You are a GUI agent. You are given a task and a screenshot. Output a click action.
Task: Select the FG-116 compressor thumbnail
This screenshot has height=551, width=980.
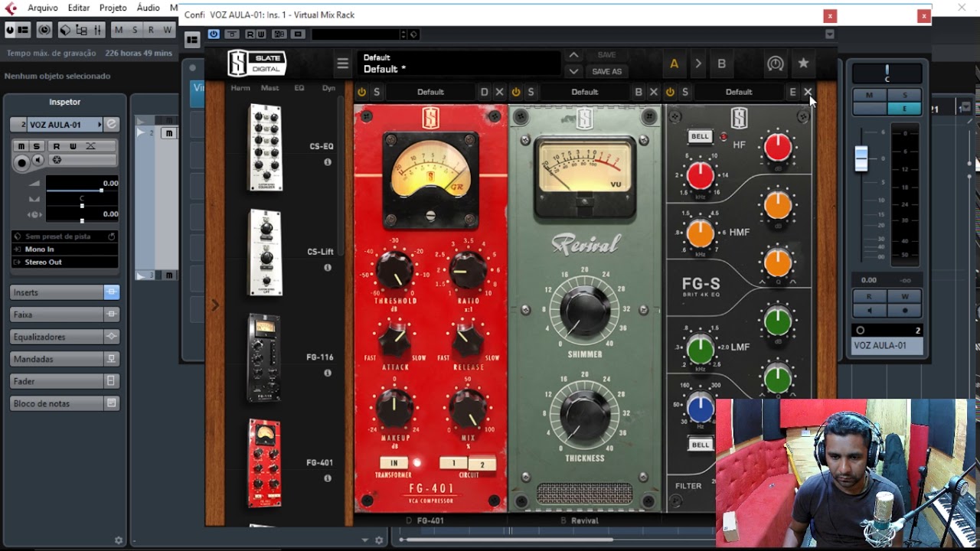264,358
